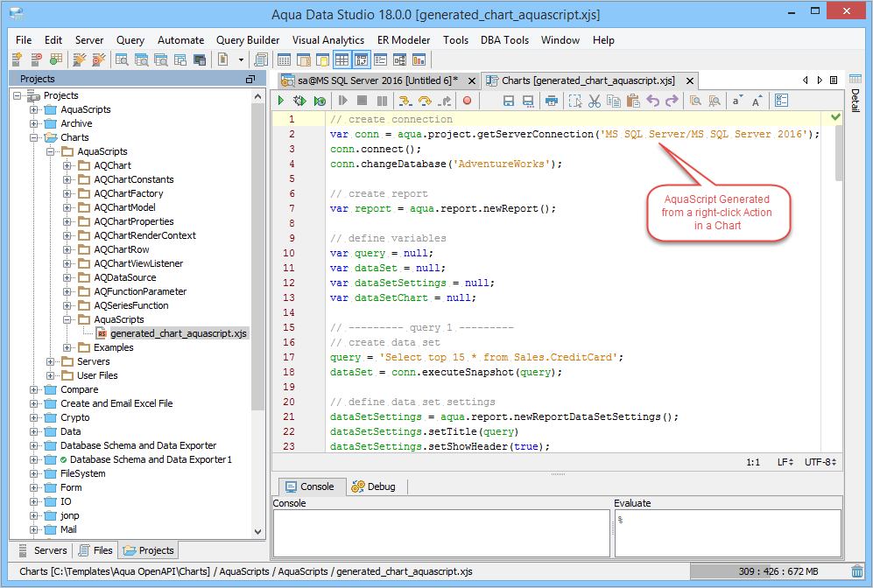Screen dimensions: 873x588
Task: Click the Stop square icon
Action: coord(362,101)
